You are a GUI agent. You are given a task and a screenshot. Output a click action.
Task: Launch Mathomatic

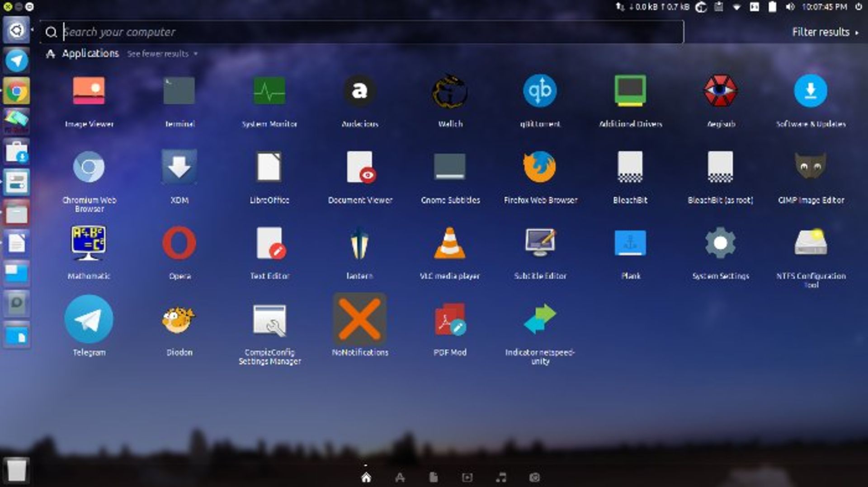pos(89,243)
